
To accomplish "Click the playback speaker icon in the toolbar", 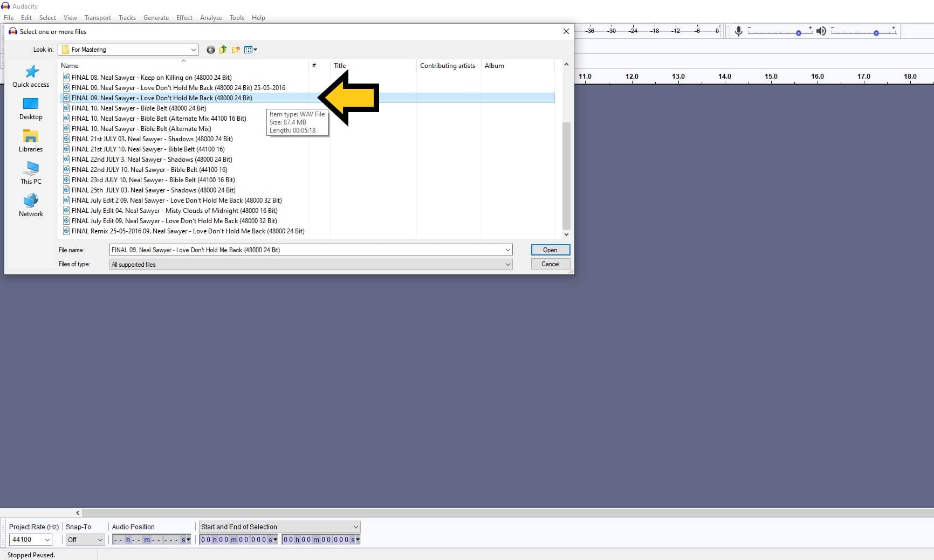I will pos(821,31).
